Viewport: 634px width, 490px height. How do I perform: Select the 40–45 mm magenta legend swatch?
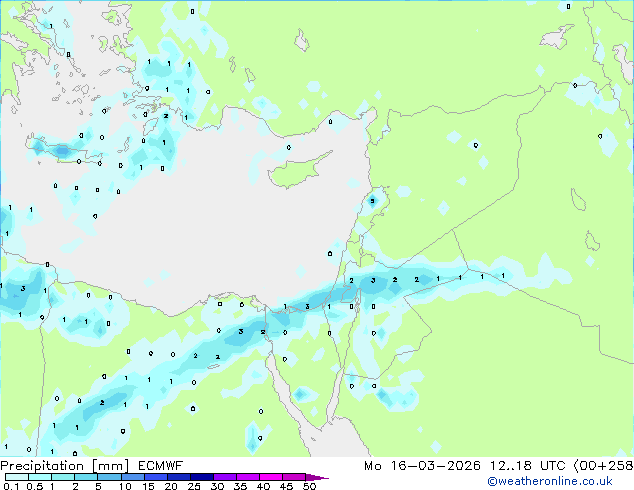(271, 477)
